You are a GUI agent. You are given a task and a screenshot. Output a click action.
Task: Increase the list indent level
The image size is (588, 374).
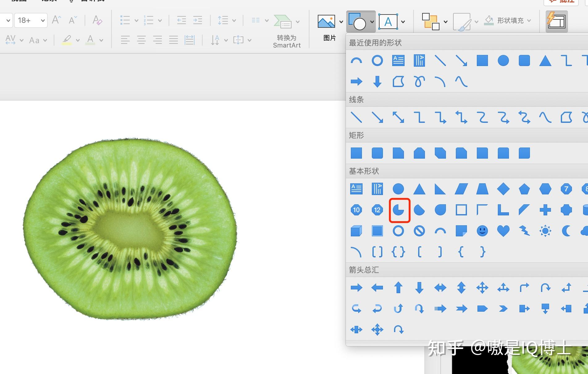(x=198, y=20)
